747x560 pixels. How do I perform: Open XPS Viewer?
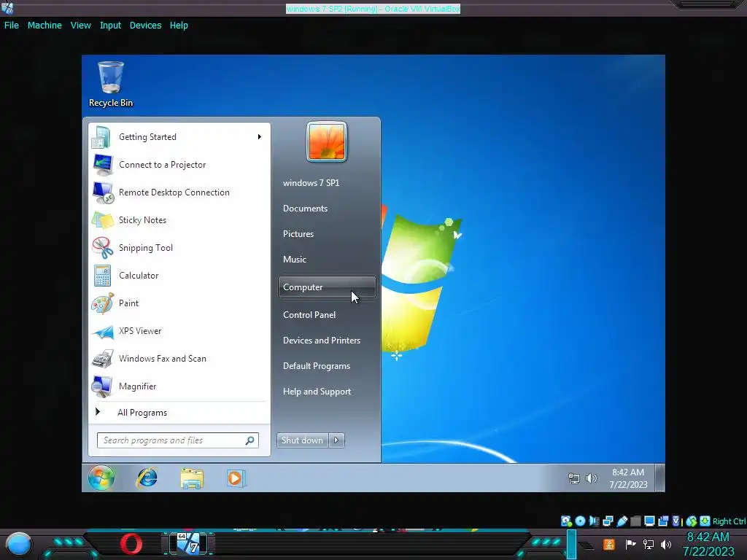(179, 331)
